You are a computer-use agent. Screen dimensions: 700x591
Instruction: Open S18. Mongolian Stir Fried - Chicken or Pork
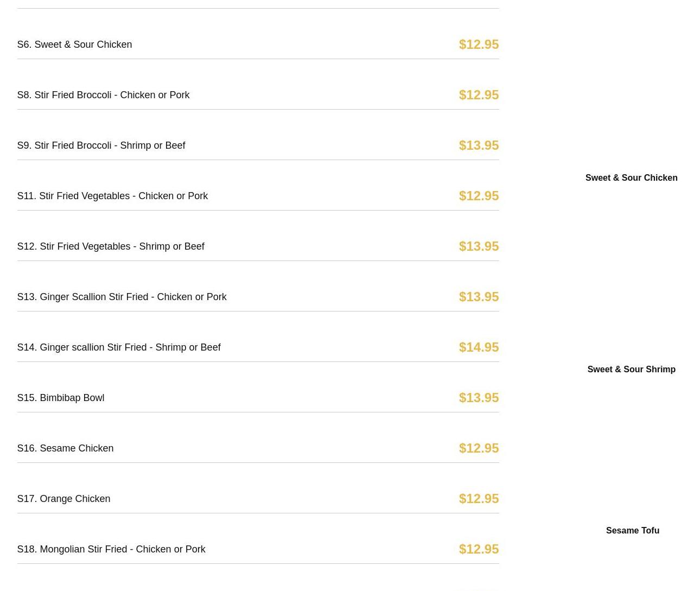111,549
